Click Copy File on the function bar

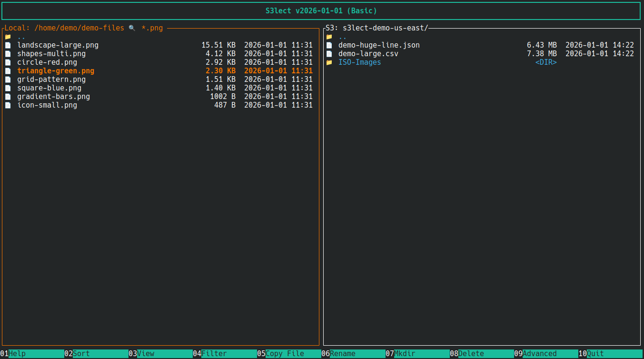click(x=281, y=353)
